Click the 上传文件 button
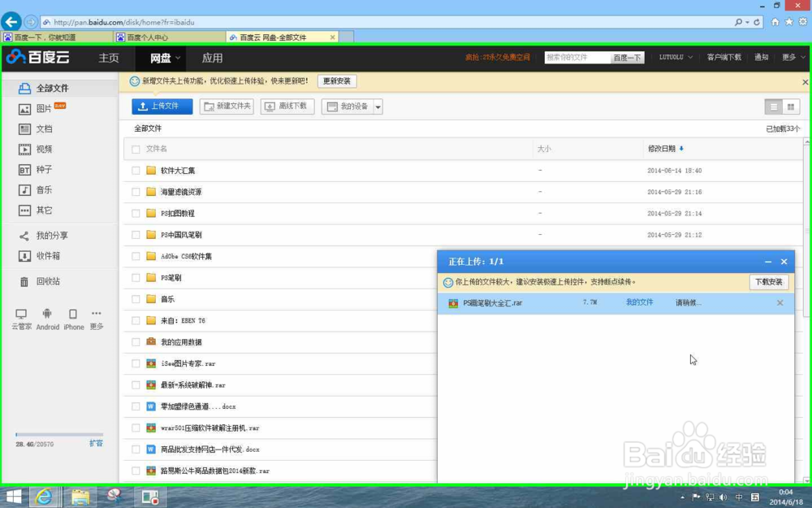This screenshot has width=812, height=508. tap(162, 106)
